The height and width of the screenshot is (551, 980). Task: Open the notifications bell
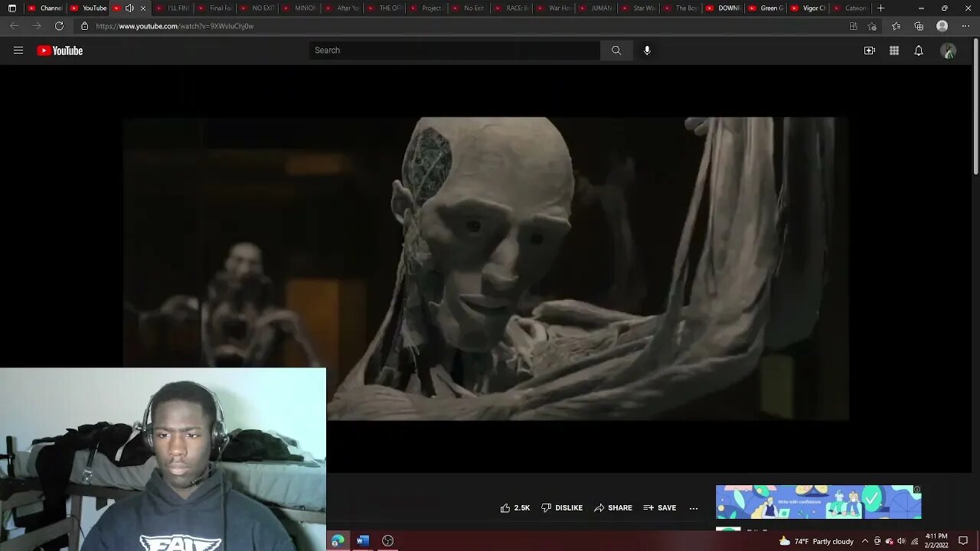click(x=919, y=51)
